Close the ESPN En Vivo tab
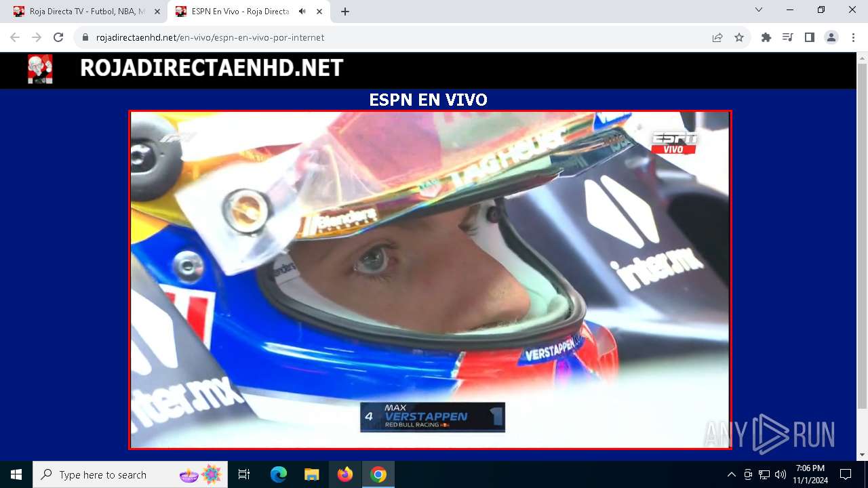 (x=319, y=12)
